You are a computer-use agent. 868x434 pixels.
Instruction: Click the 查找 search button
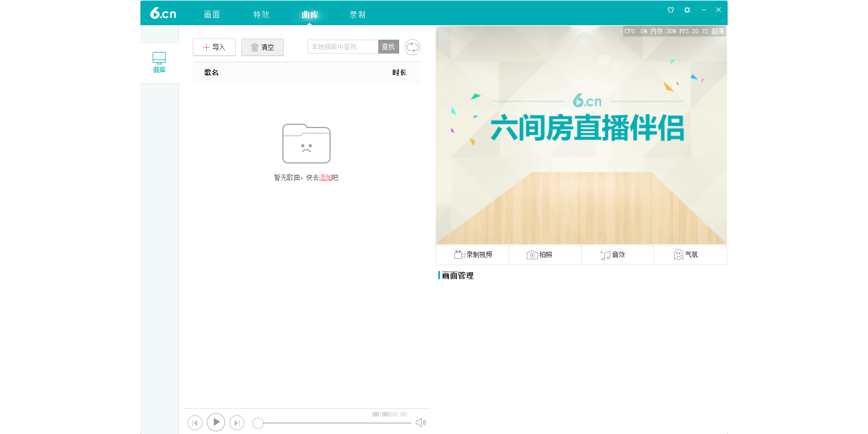point(388,47)
